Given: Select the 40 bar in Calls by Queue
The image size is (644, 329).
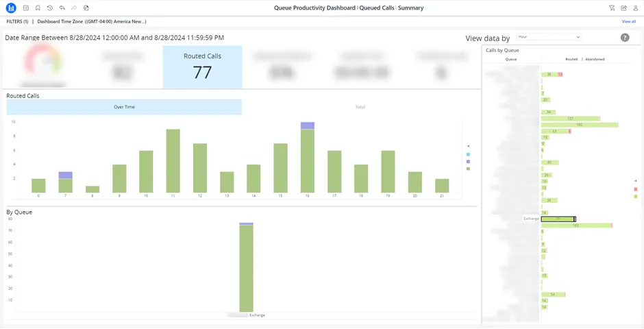Looking at the screenshot, I should [x=550, y=162].
